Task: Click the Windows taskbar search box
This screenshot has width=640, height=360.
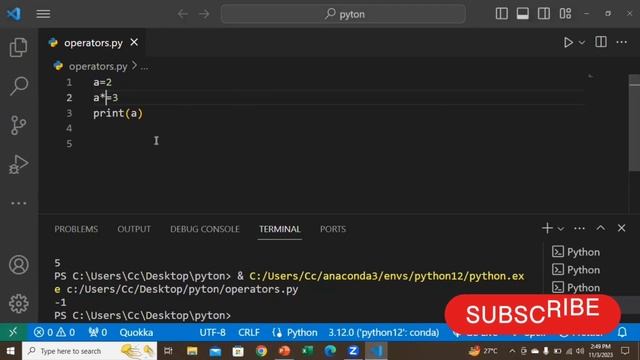Action: (89, 351)
